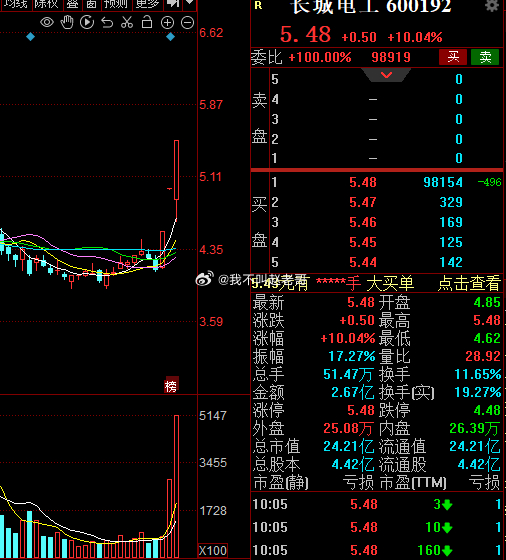Viewport: 506px width, 560px height.
Task: Click the 5147 volume axis label
Action: pyautogui.click(x=213, y=416)
